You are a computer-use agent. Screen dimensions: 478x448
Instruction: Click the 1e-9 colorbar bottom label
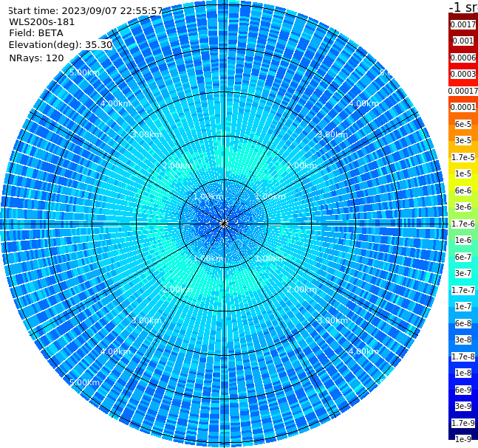(463, 439)
